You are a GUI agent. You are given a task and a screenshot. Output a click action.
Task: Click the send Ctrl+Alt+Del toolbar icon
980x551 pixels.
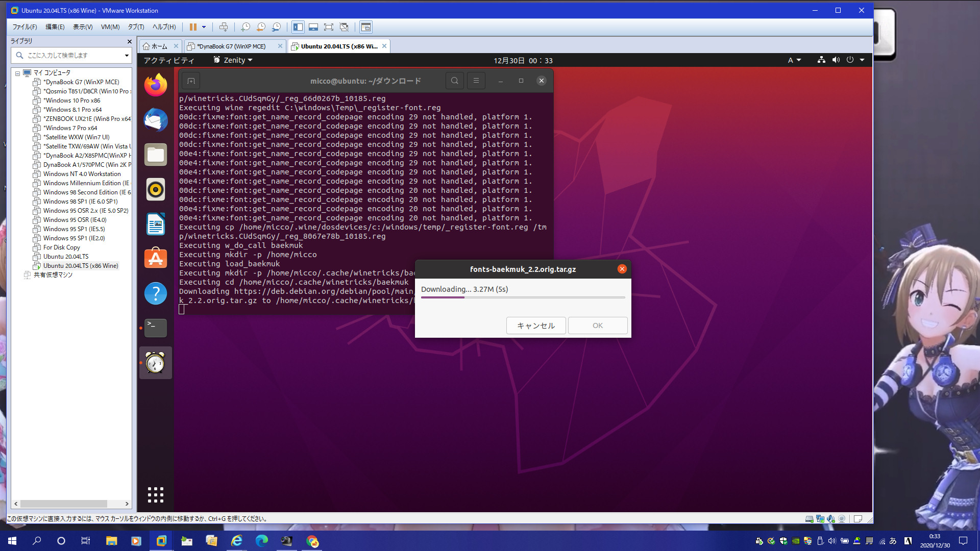(223, 27)
